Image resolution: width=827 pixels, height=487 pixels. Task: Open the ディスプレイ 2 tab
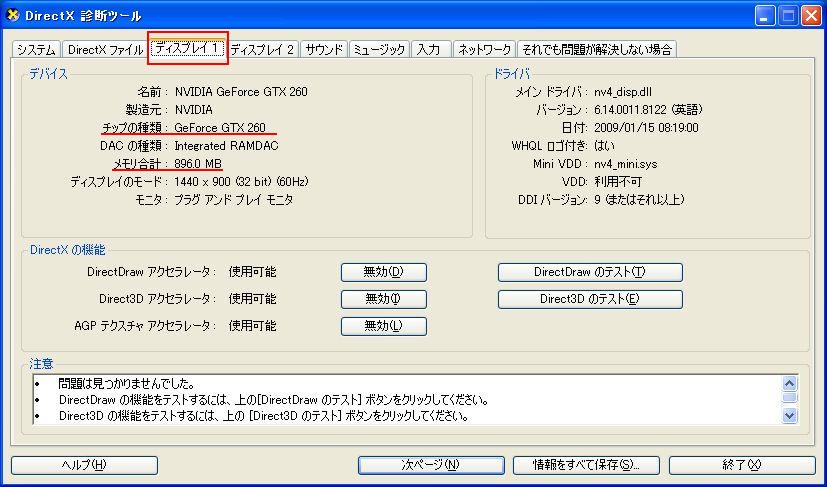tap(262, 50)
